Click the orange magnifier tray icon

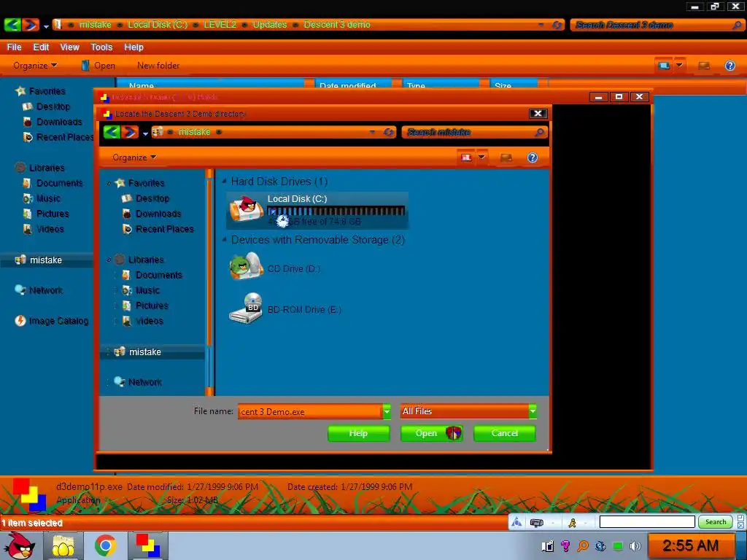pos(583,545)
